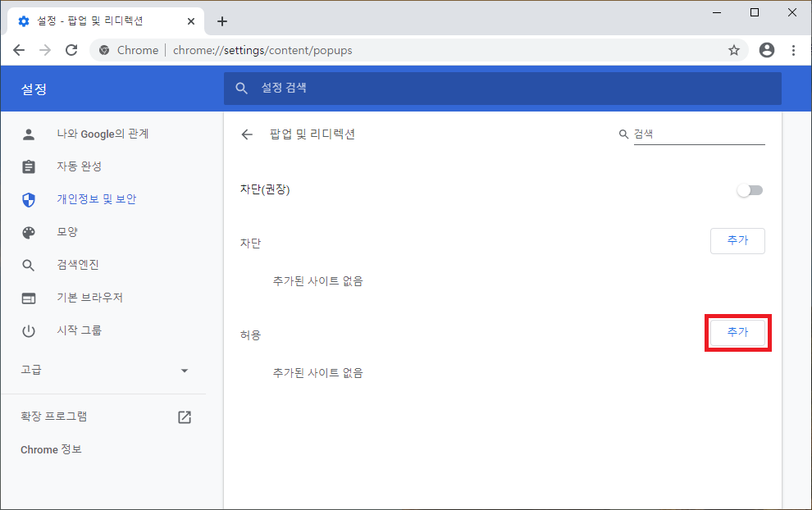812x510 pixels.
Task: Open 나와 Google의 관계 section
Action: click(103, 134)
